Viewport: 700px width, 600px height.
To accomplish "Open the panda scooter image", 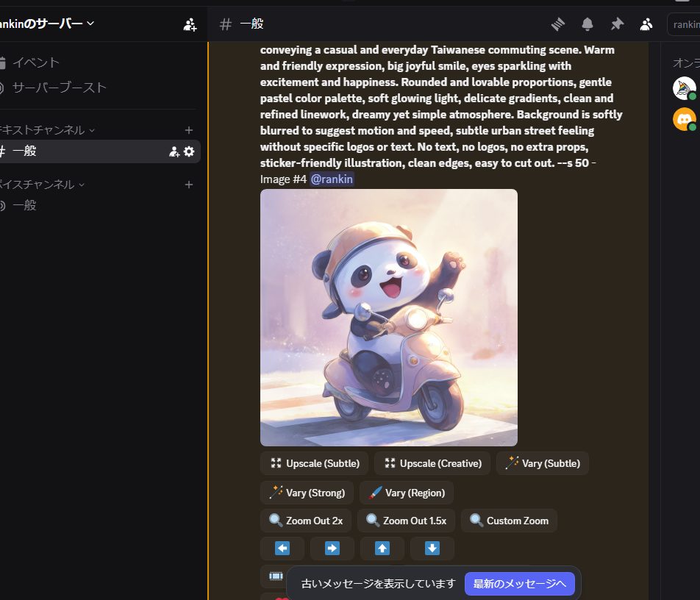I will point(388,318).
